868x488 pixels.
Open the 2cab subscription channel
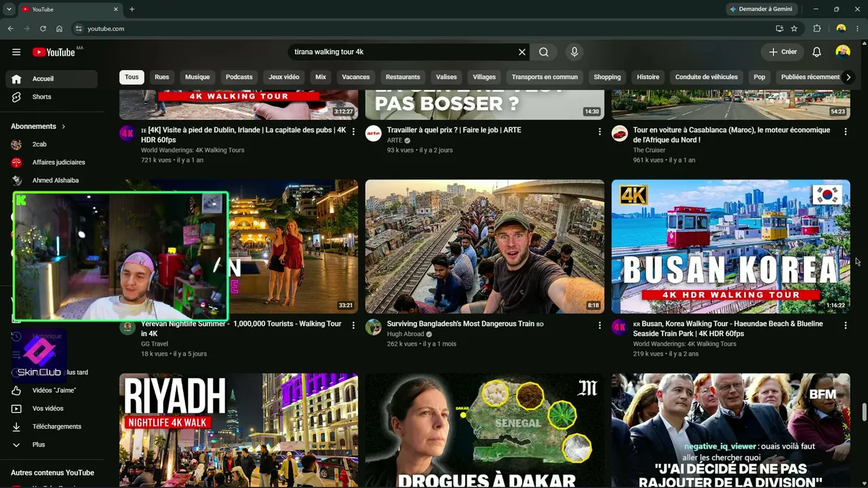pos(52,144)
